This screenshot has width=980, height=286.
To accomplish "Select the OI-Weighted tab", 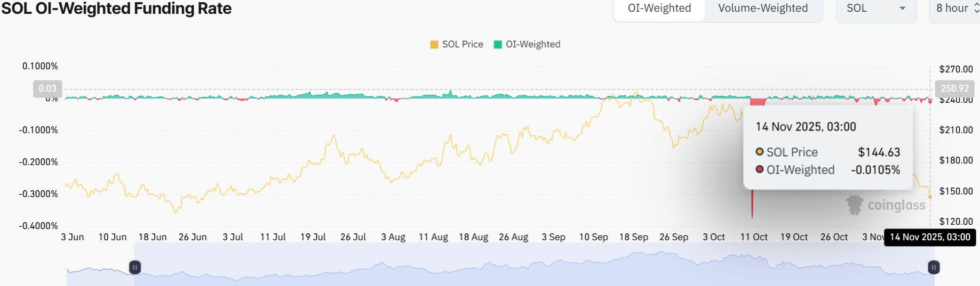I will (659, 9).
